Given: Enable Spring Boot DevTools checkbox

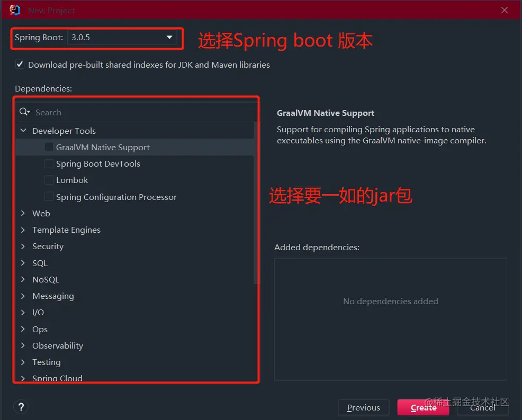Looking at the screenshot, I should pos(49,163).
